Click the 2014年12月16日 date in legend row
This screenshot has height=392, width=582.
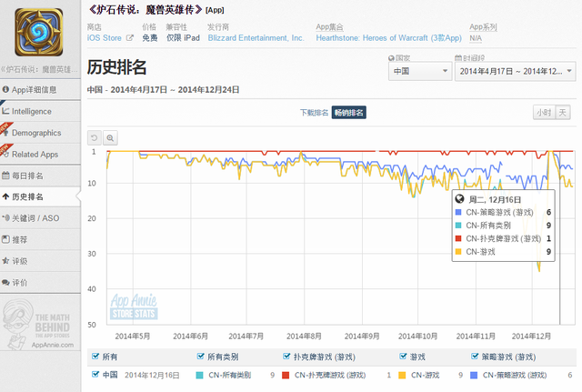tap(152, 376)
